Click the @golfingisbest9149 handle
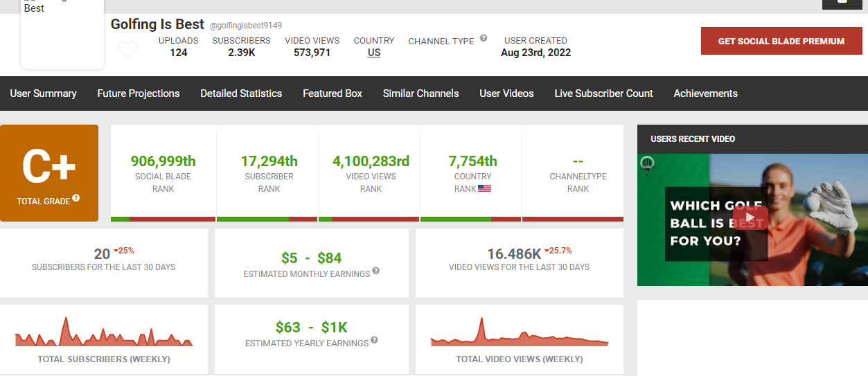868x376 pixels. tap(245, 26)
